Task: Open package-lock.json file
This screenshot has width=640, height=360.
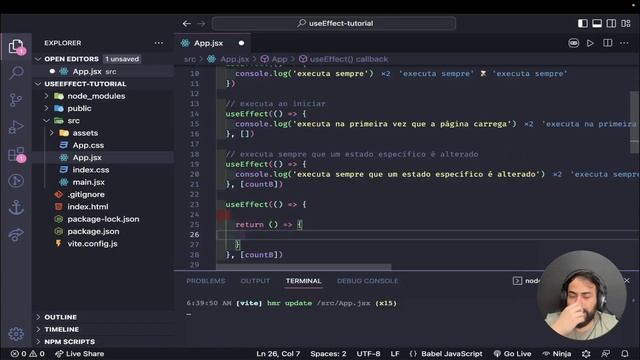Action: (103, 219)
